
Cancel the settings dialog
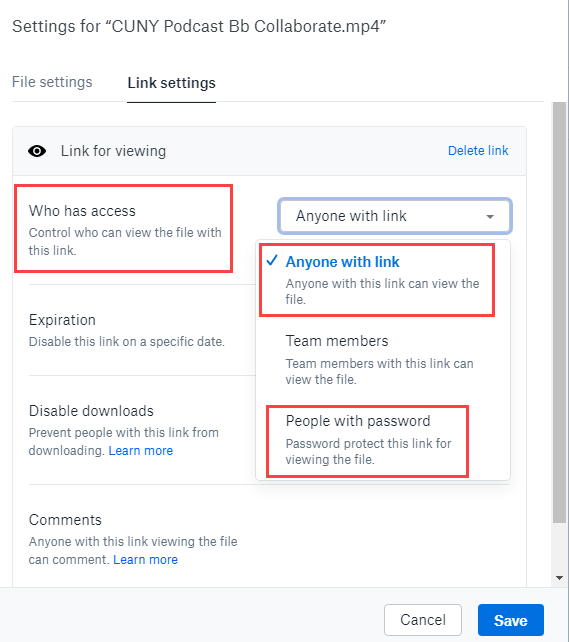pyautogui.click(x=423, y=620)
